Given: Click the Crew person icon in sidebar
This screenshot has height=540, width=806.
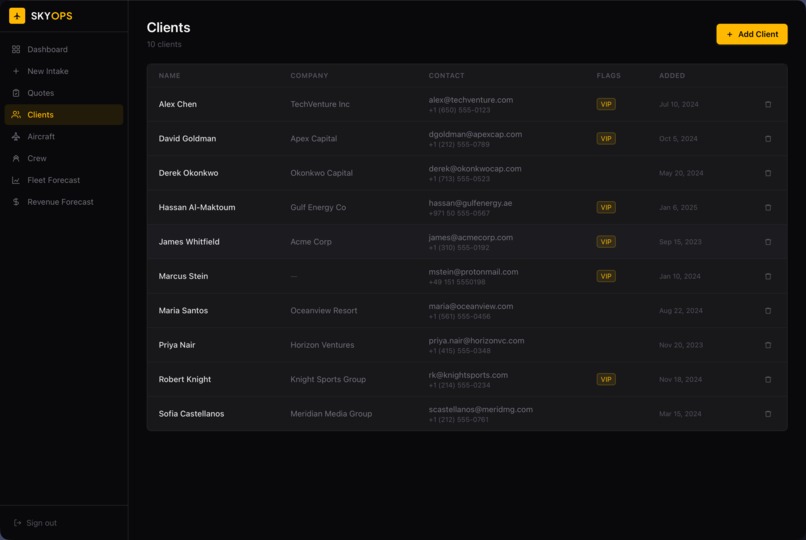Looking at the screenshot, I should [x=16, y=158].
